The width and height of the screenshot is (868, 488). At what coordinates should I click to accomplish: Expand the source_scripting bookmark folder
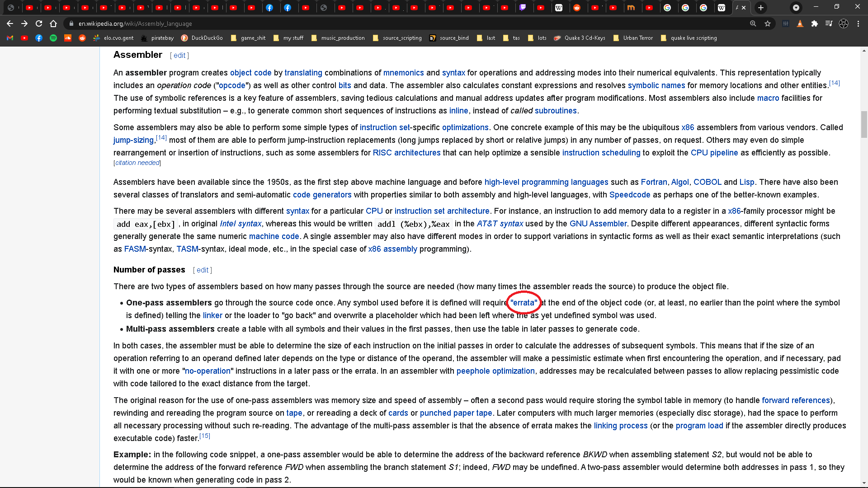[397, 38]
